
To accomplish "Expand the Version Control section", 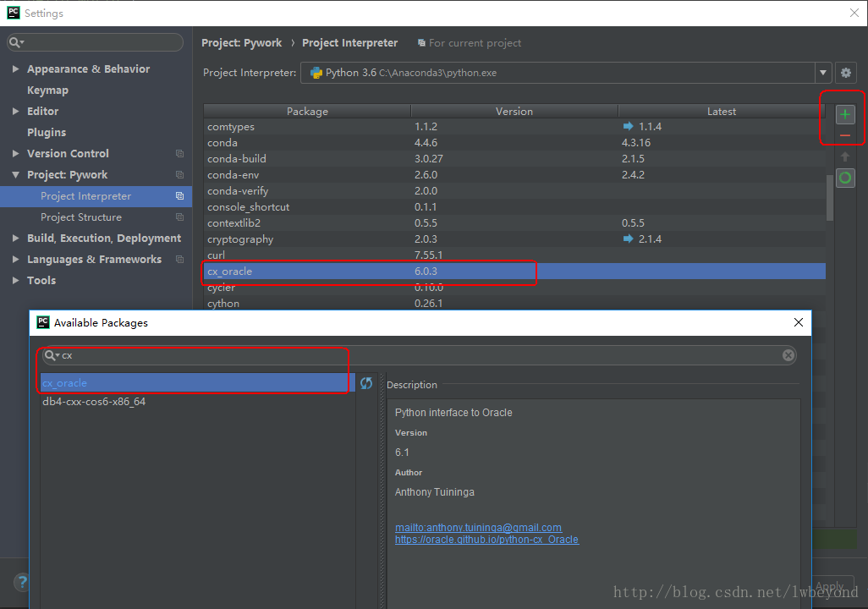I will (15, 153).
